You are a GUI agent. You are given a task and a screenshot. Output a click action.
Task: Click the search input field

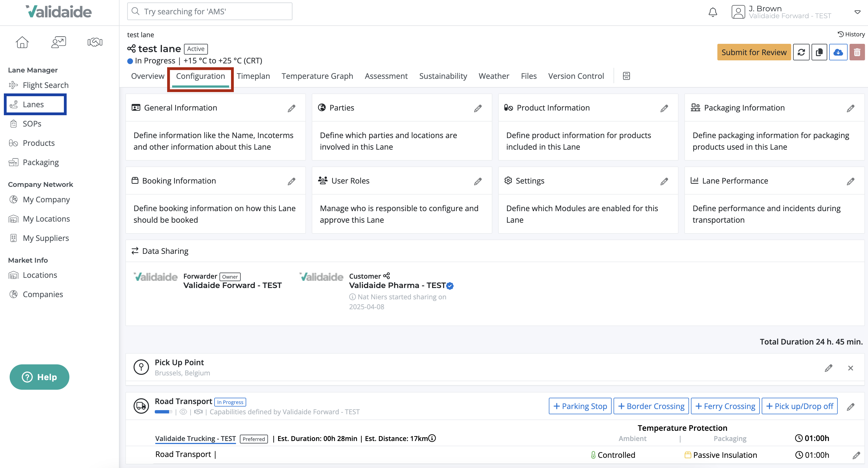[x=210, y=12]
